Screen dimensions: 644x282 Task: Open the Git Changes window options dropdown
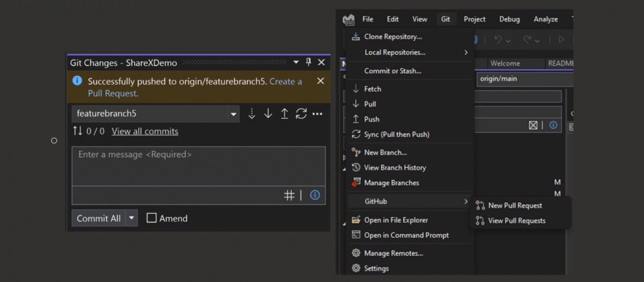(296, 62)
